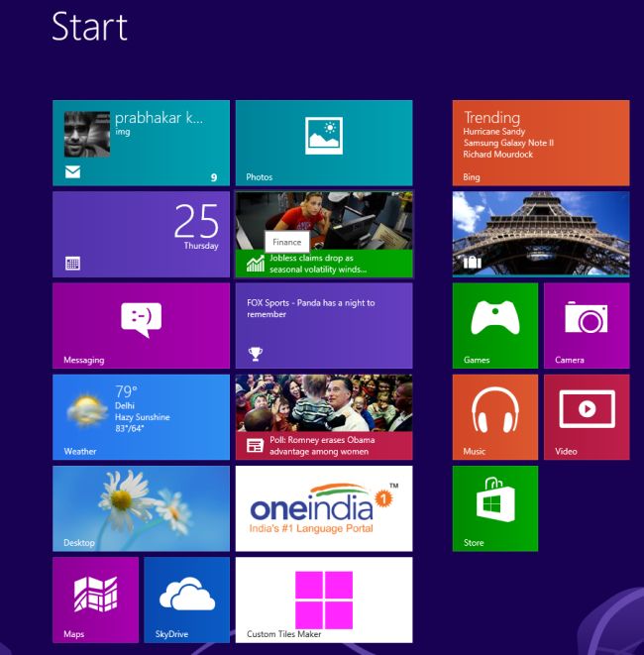Open the FOX Sports trophy tile
The height and width of the screenshot is (655, 644).
324,326
